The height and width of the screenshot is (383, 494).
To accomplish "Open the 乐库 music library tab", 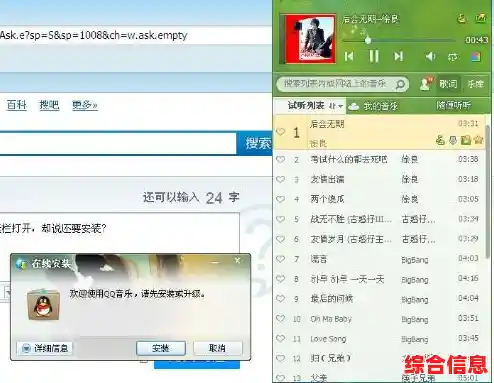I will pos(475,84).
